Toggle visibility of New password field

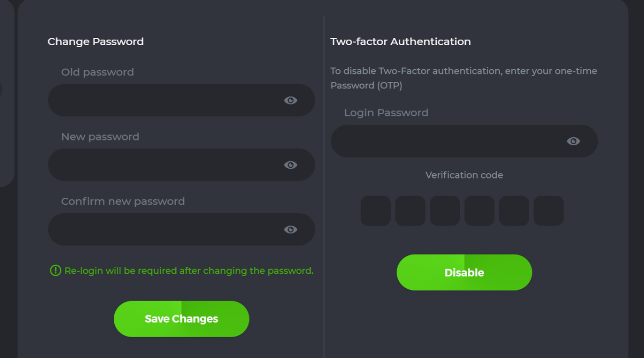290,165
